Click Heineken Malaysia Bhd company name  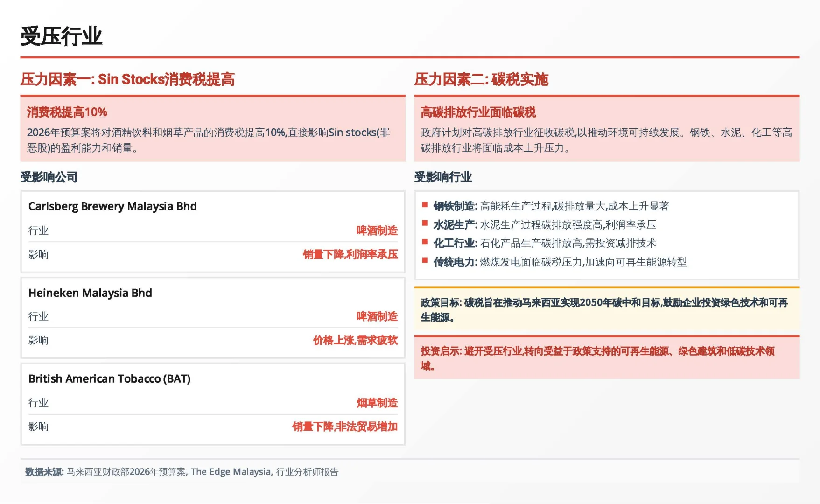pyautogui.click(x=90, y=293)
